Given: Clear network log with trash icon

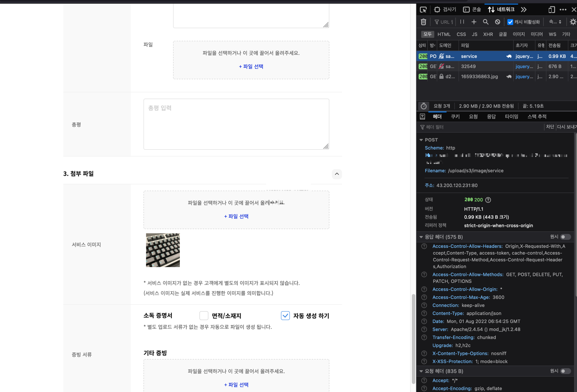Looking at the screenshot, I should pyautogui.click(x=423, y=22).
